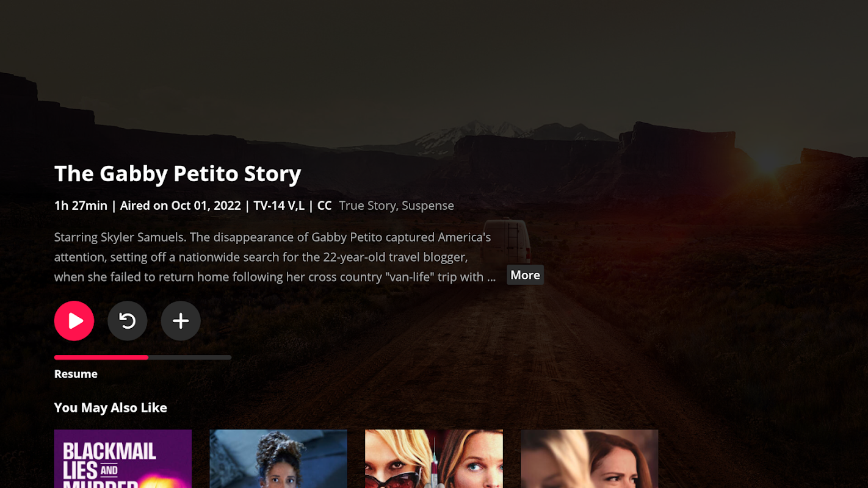This screenshot has width=868, height=488.
Task: Click the Resume label under the progress bar
Action: coord(76,374)
